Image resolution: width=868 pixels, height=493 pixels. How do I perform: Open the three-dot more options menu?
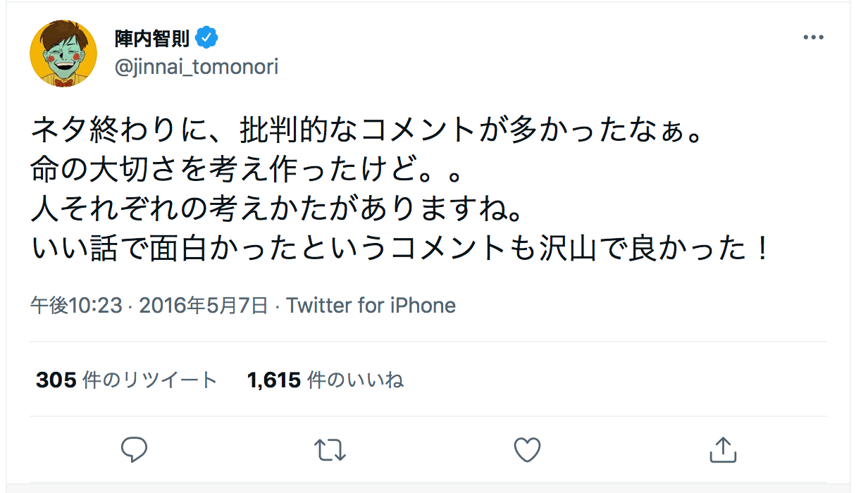pyautogui.click(x=814, y=38)
